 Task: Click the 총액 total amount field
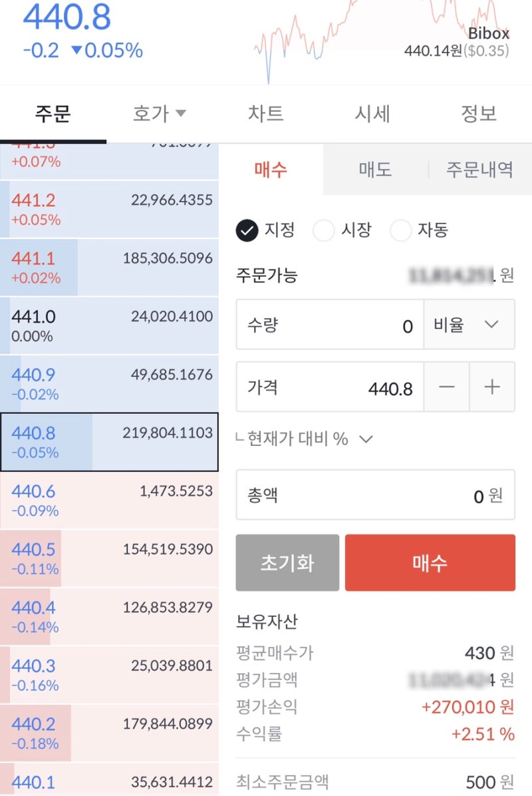coord(375,495)
